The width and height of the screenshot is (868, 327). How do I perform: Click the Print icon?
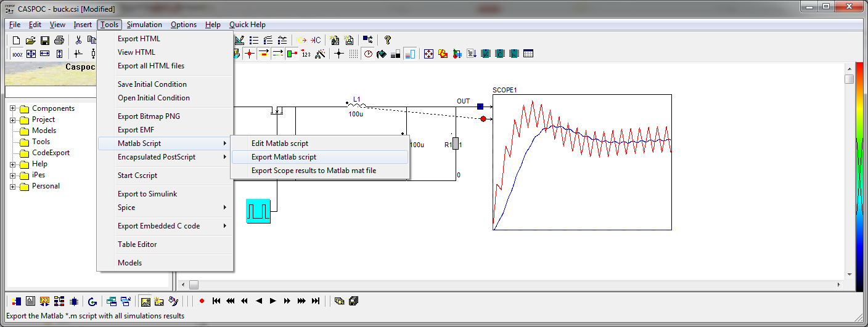click(x=59, y=40)
